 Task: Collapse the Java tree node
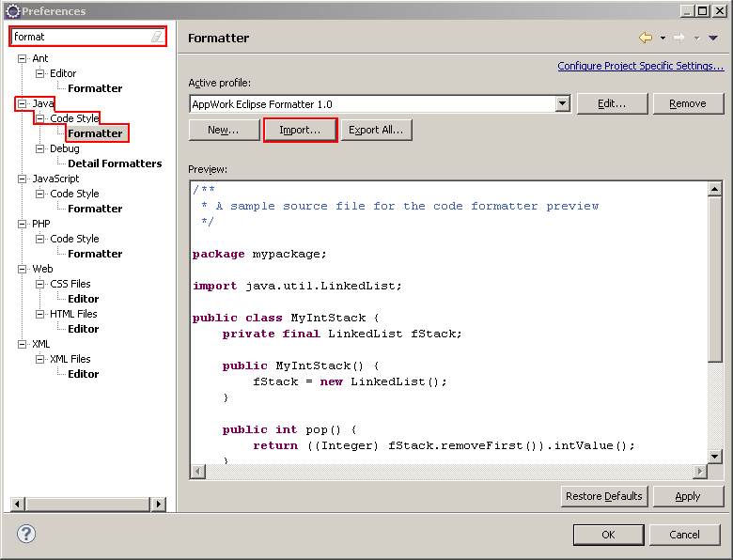(23, 103)
